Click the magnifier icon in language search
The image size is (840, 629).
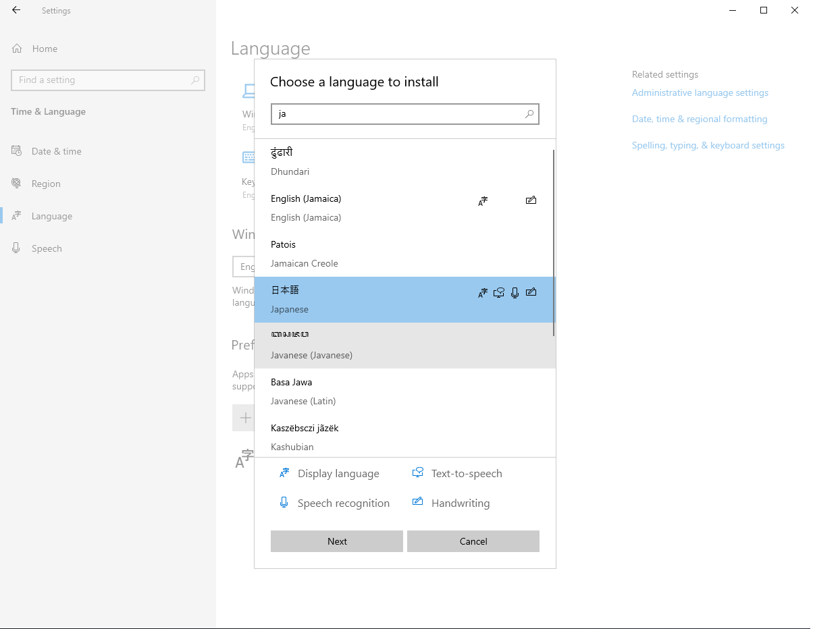coord(530,114)
